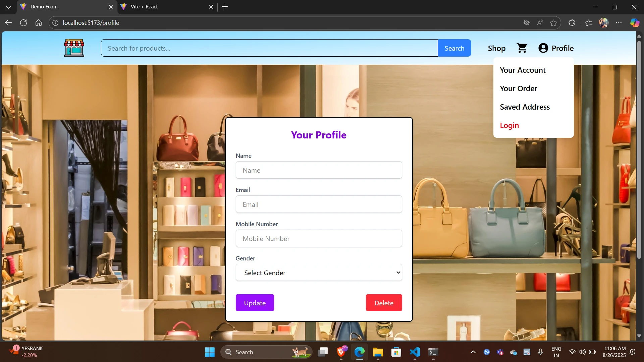This screenshot has width=644, height=362.
Task: Select Your Account menu item
Action: coord(523,70)
